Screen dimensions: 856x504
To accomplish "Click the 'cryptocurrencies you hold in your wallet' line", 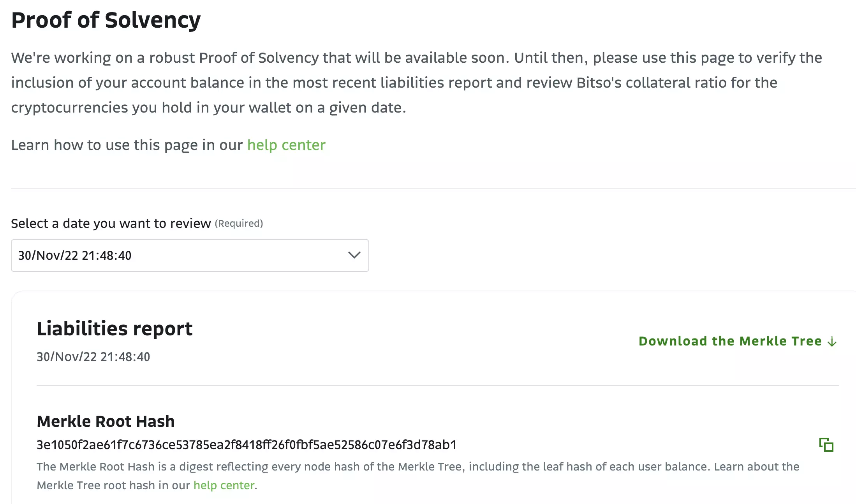I will coord(208,107).
